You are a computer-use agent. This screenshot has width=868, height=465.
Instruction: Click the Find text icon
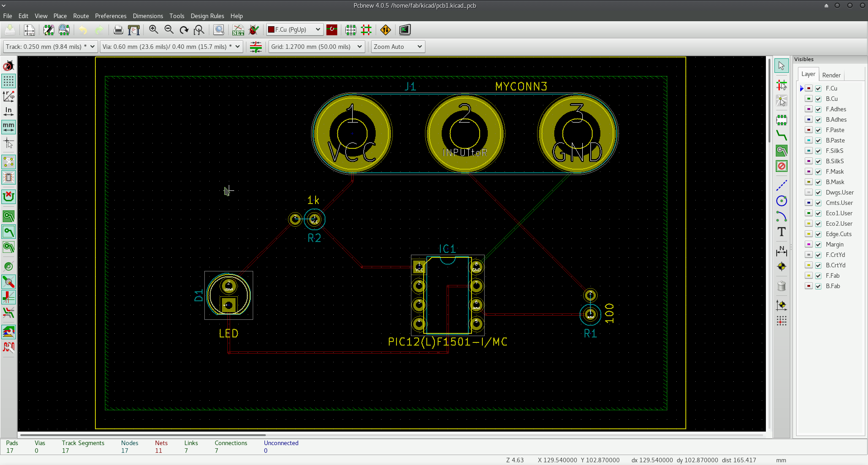219,30
